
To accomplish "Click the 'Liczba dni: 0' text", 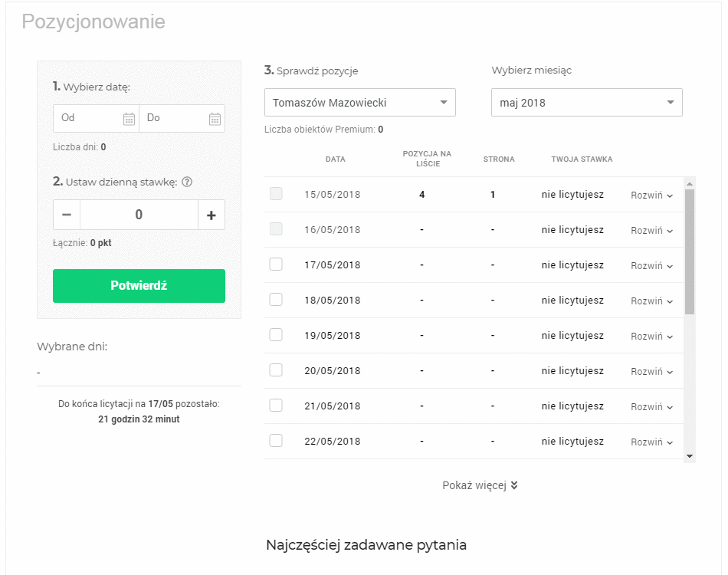I will [80, 147].
